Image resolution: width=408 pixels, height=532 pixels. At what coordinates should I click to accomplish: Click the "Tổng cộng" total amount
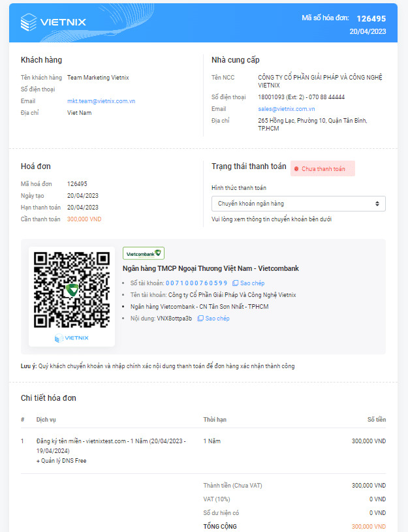(369, 526)
